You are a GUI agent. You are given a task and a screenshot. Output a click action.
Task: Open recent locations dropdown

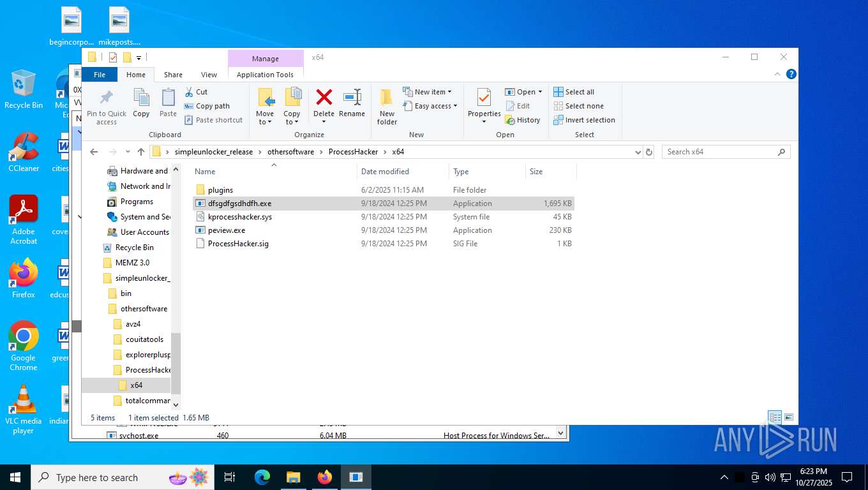(128, 152)
